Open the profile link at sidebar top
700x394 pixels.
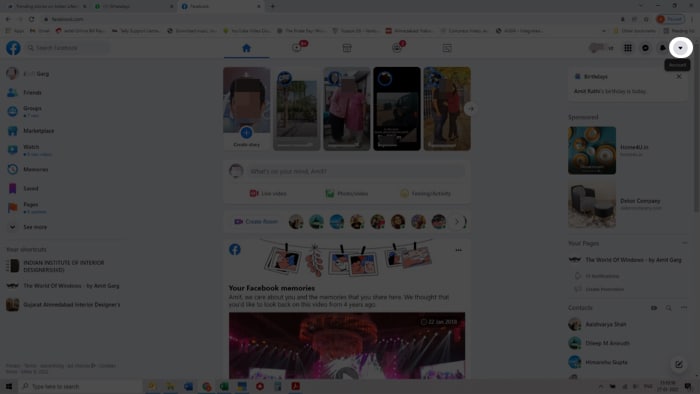pos(36,74)
